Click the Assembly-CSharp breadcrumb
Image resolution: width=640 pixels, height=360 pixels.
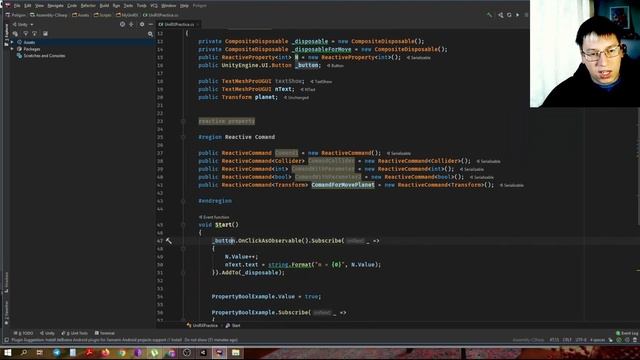click(x=49, y=15)
